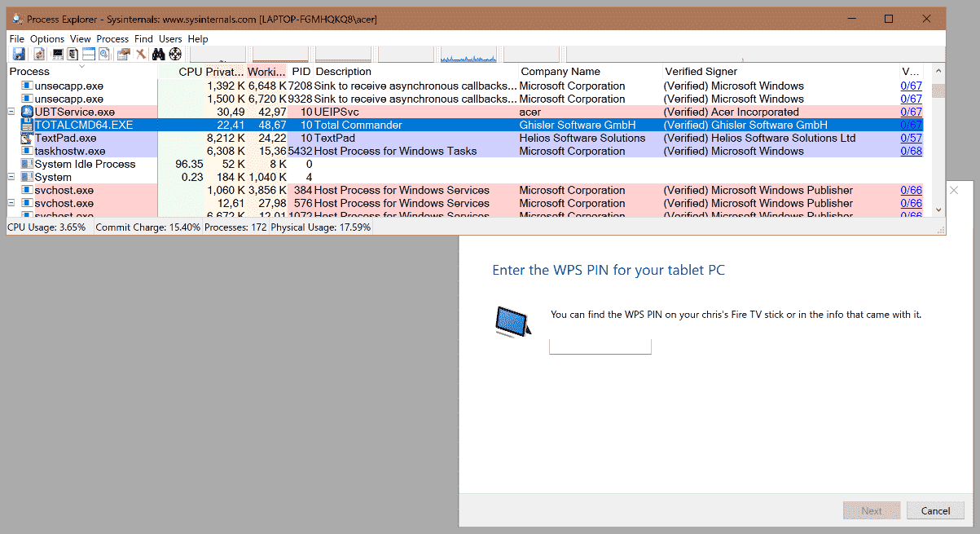Sort by the Verified Signer column header

click(x=780, y=72)
